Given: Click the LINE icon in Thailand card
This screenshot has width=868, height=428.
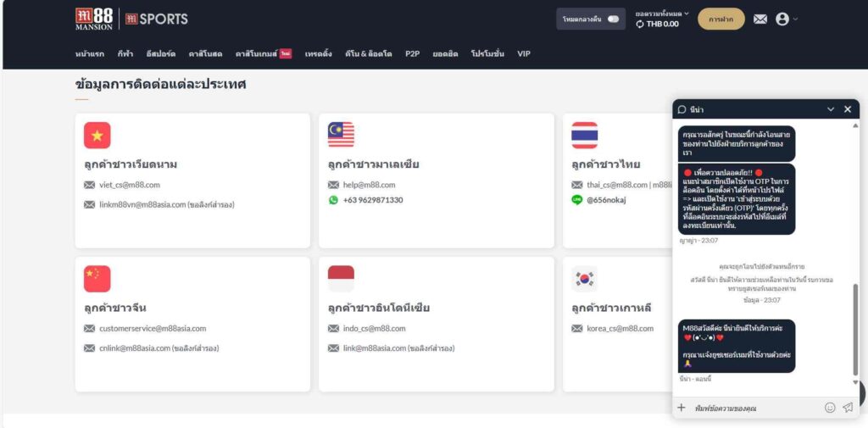Looking at the screenshot, I should [x=576, y=200].
